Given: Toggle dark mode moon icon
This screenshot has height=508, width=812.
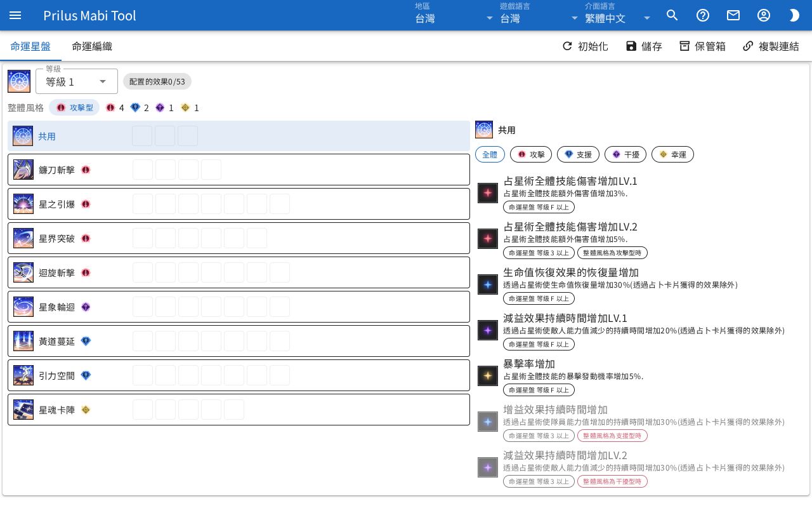Looking at the screenshot, I should tap(794, 15).
